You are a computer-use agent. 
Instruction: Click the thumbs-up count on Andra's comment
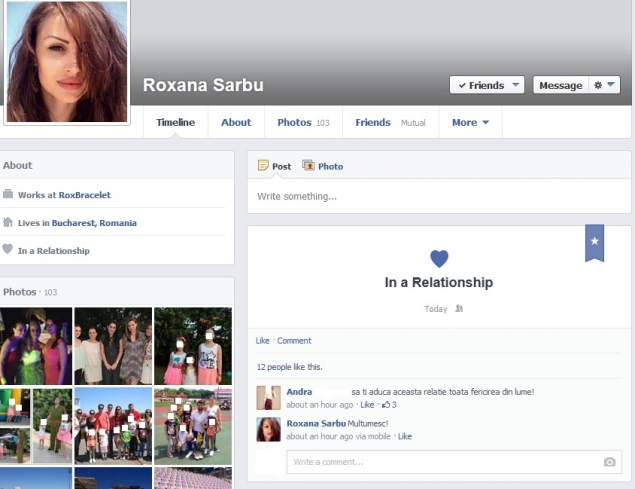click(389, 405)
